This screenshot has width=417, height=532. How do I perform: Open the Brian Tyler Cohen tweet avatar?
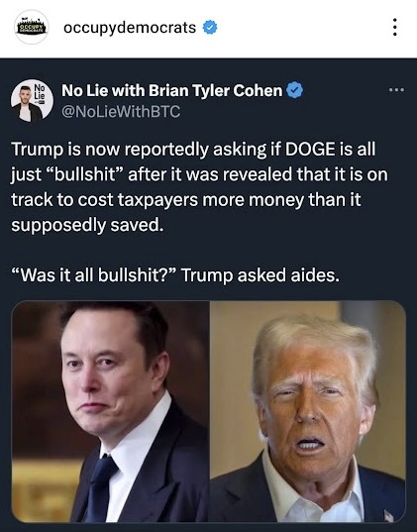[32, 101]
